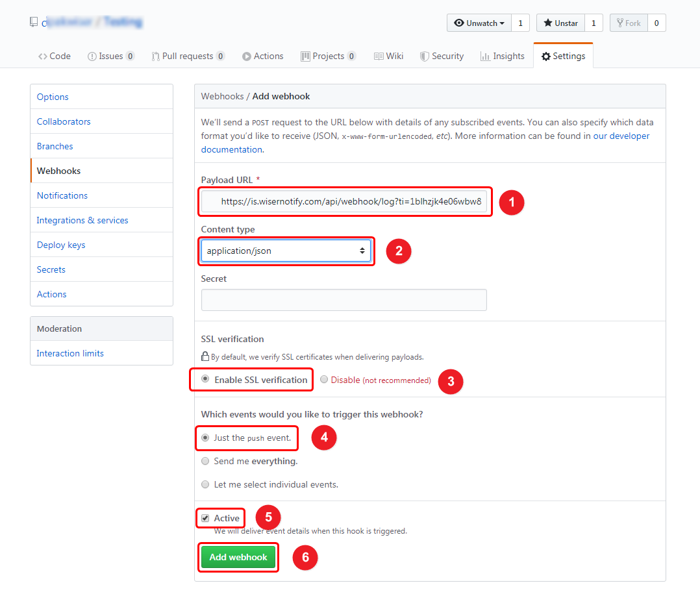Click the stargazers count next to Unstar
Viewport: 700px width, 594px height.
[594, 23]
